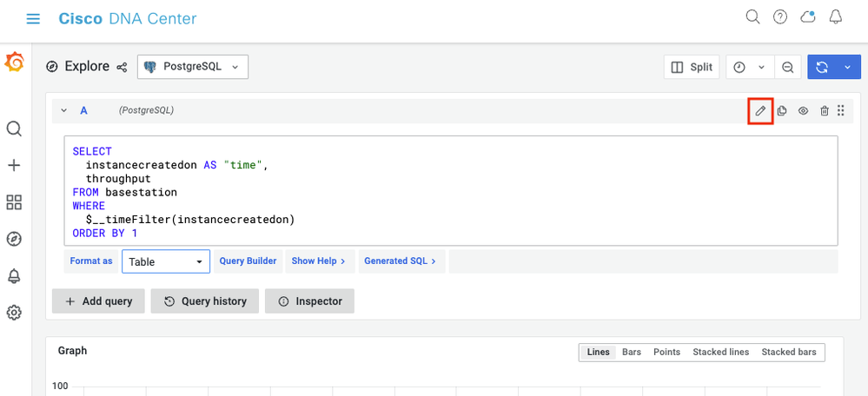
Task: Click the query name A
Action: tap(83, 110)
